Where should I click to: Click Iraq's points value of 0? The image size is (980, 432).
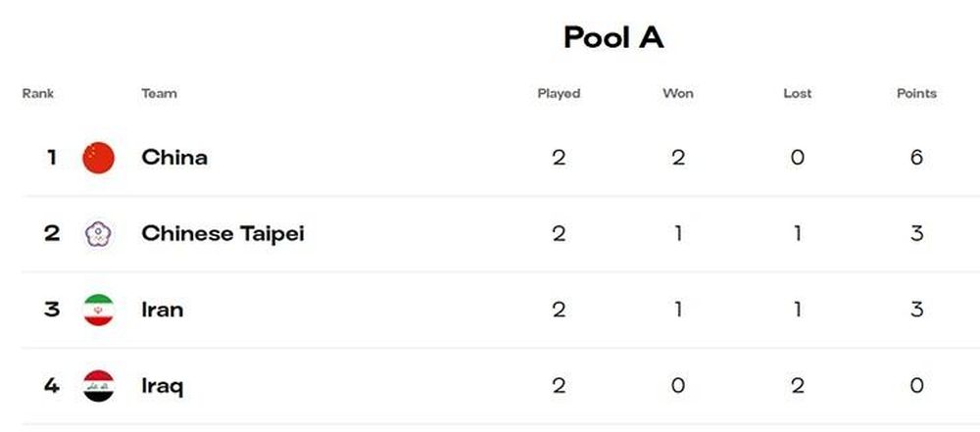click(x=917, y=386)
